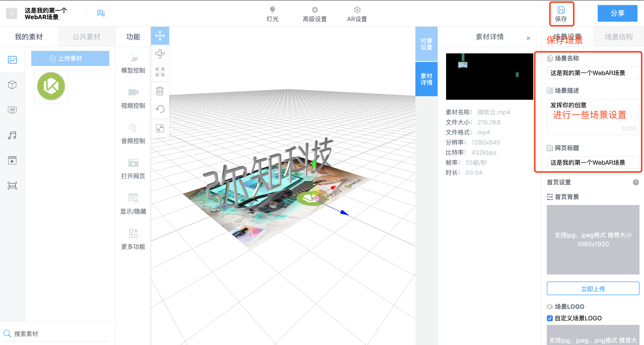Select the move/translate tool icon

pyautogui.click(x=160, y=36)
